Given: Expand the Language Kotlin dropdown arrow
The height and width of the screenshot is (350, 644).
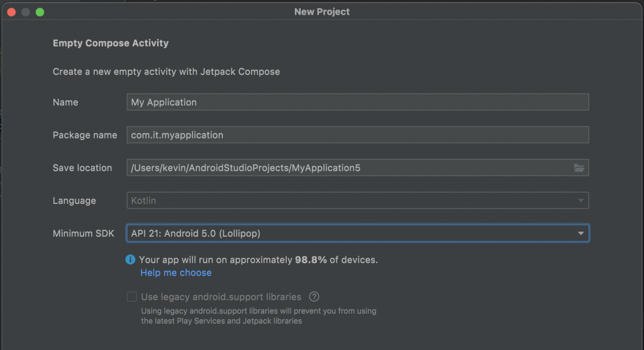Looking at the screenshot, I should point(581,201).
